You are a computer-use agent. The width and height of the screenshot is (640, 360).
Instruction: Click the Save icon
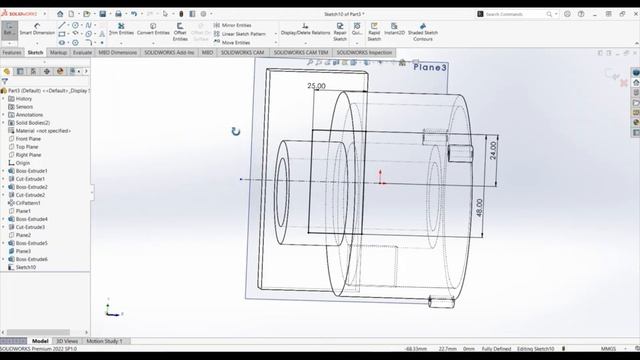(102, 14)
